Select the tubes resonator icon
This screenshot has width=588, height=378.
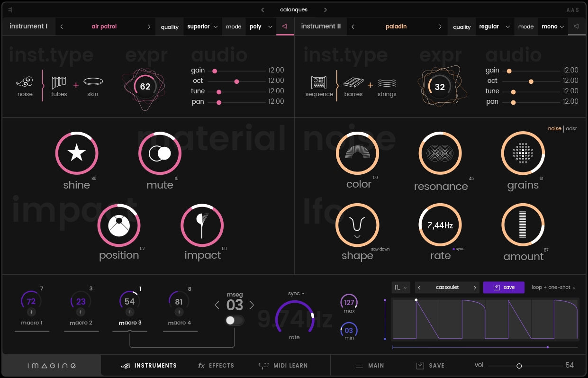(59, 82)
